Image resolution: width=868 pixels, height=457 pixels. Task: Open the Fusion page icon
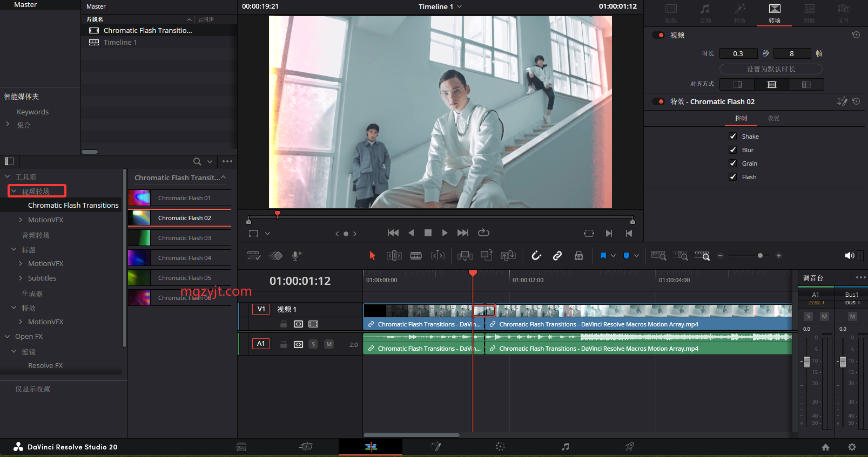pyautogui.click(x=436, y=447)
